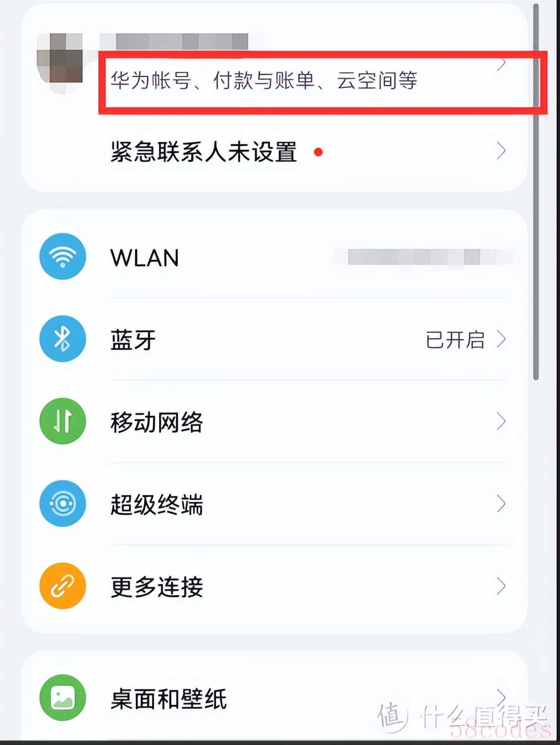Open the 桌面和壁纸 settings entry
The height and width of the screenshot is (745, 560).
(274, 697)
